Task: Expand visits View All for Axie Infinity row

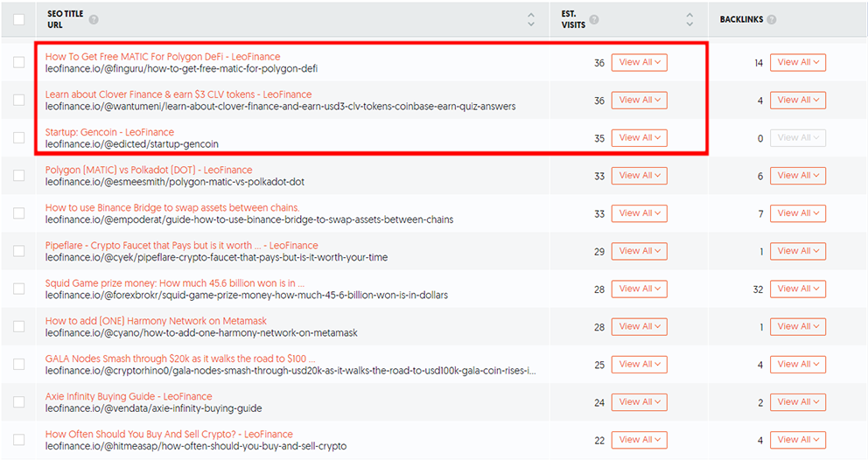Action: (639, 402)
